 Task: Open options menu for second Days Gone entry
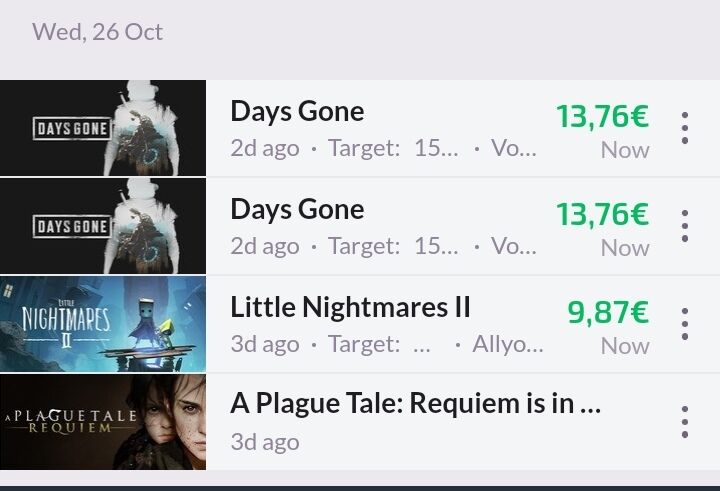(685, 226)
